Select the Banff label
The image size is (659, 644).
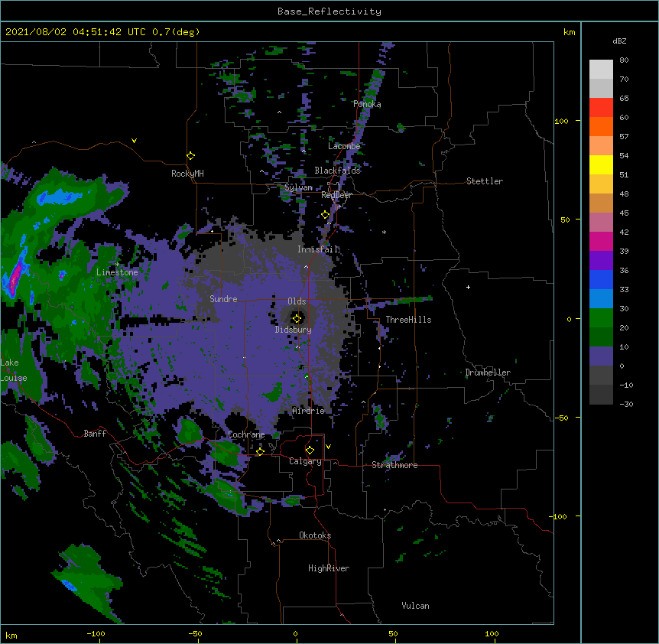pyautogui.click(x=95, y=434)
